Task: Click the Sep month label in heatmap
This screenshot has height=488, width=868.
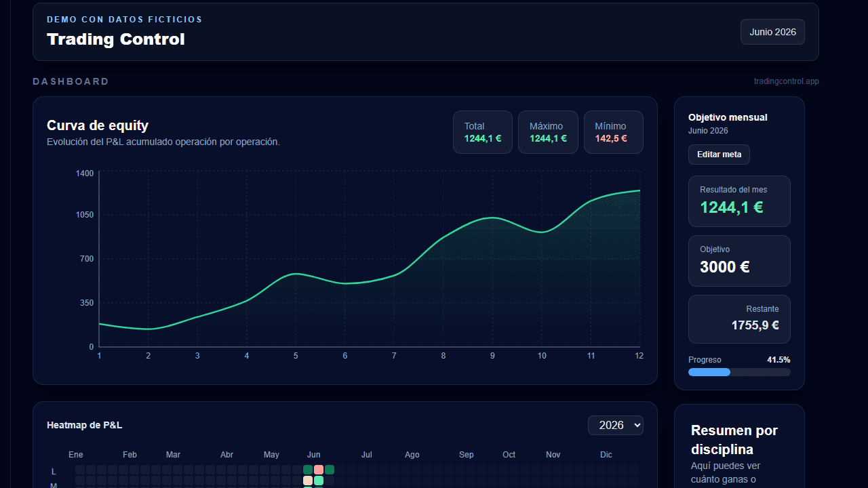Action: (466, 455)
